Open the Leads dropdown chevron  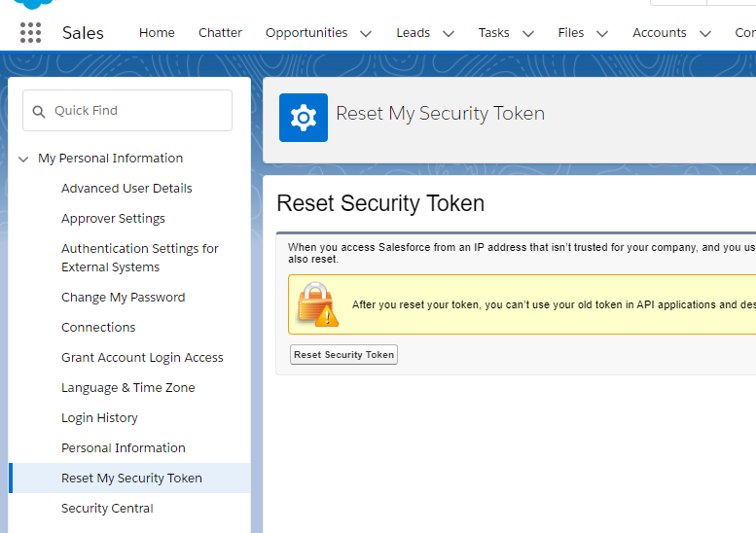click(449, 33)
